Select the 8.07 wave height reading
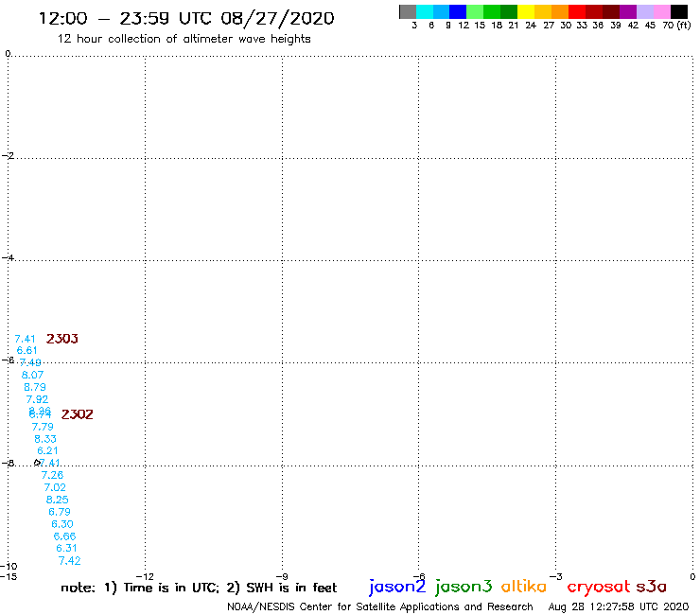Image resolution: width=700 pixels, height=615 pixels. click(32, 375)
